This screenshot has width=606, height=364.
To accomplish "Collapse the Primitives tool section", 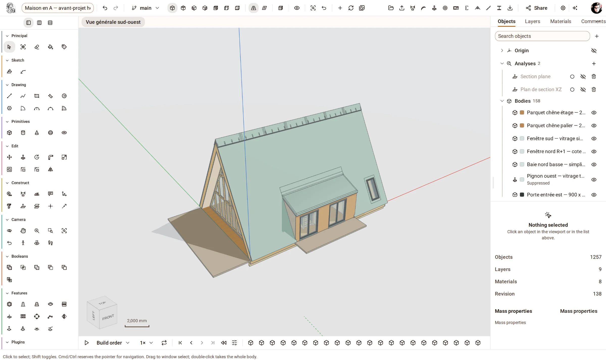I will click(7, 122).
